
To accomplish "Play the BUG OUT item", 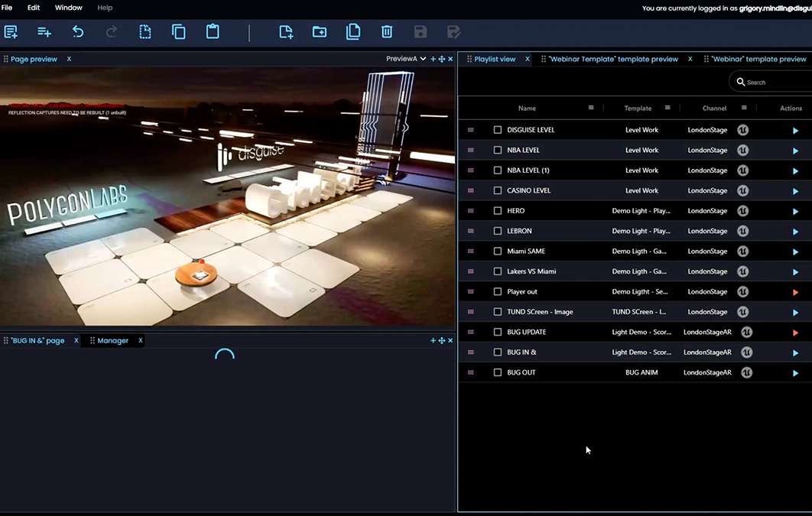I will click(795, 372).
